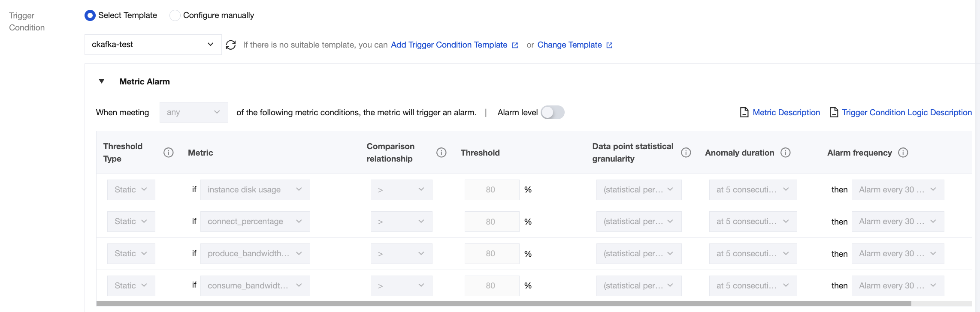Click info icon for Data point statistical granularity
Screen dimensions: 980x312
click(686, 153)
